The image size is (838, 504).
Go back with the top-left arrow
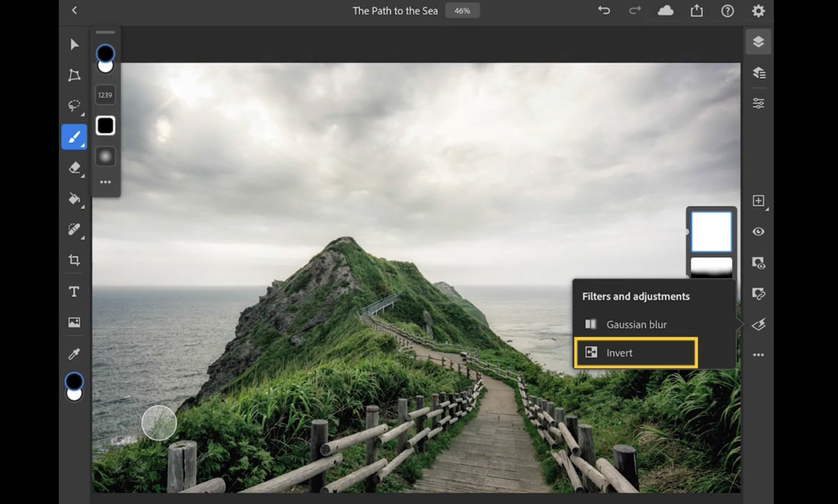pyautogui.click(x=74, y=10)
